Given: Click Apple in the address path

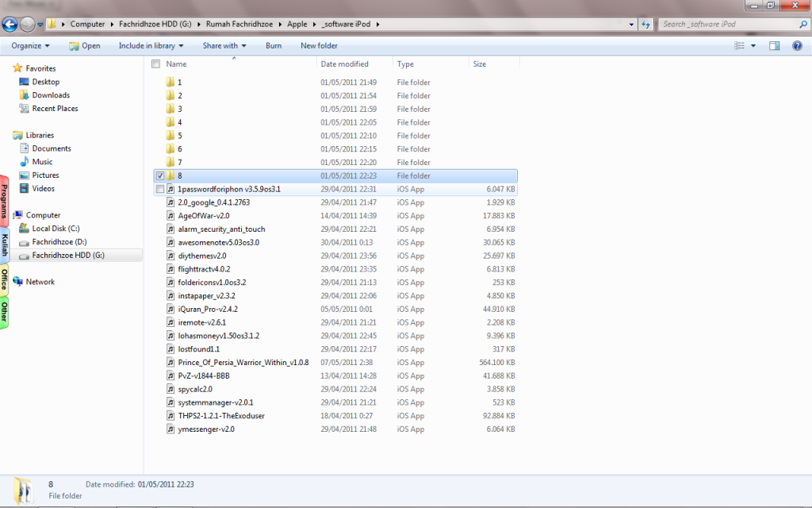Looking at the screenshot, I should 297,25.
